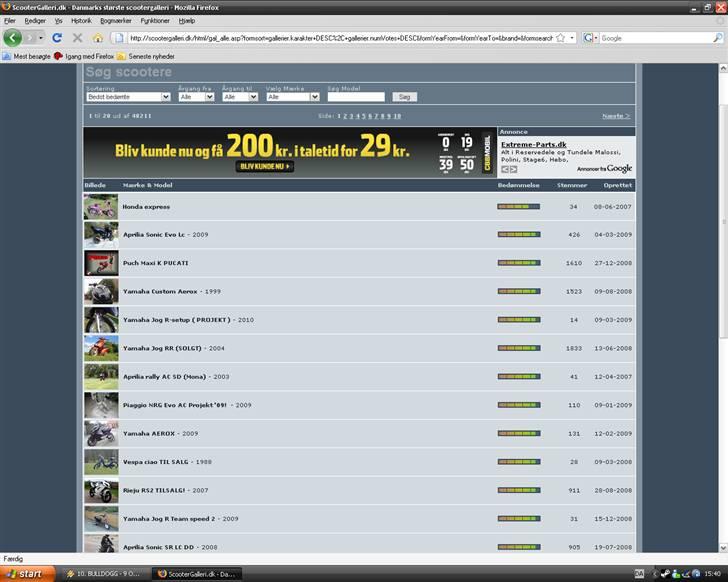The image size is (728, 582).
Task: Click the stop loading X icon
Action: pyautogui.click(x=77, y=38)
